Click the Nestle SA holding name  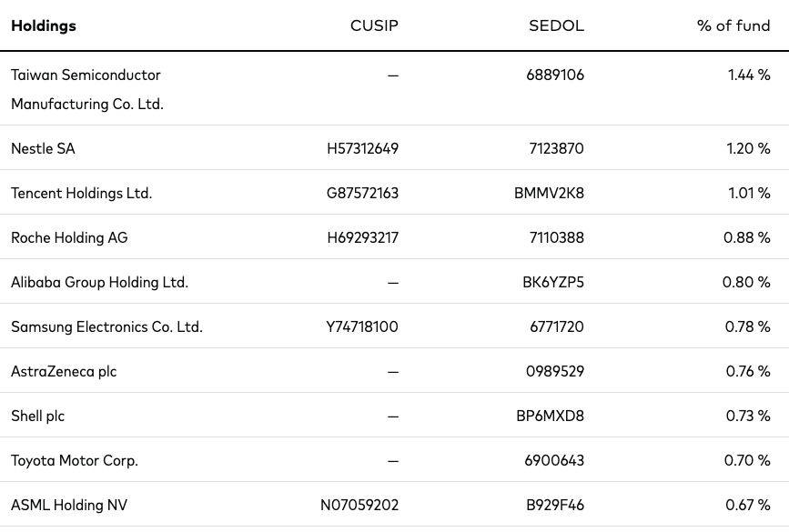[x=44, y=148]
